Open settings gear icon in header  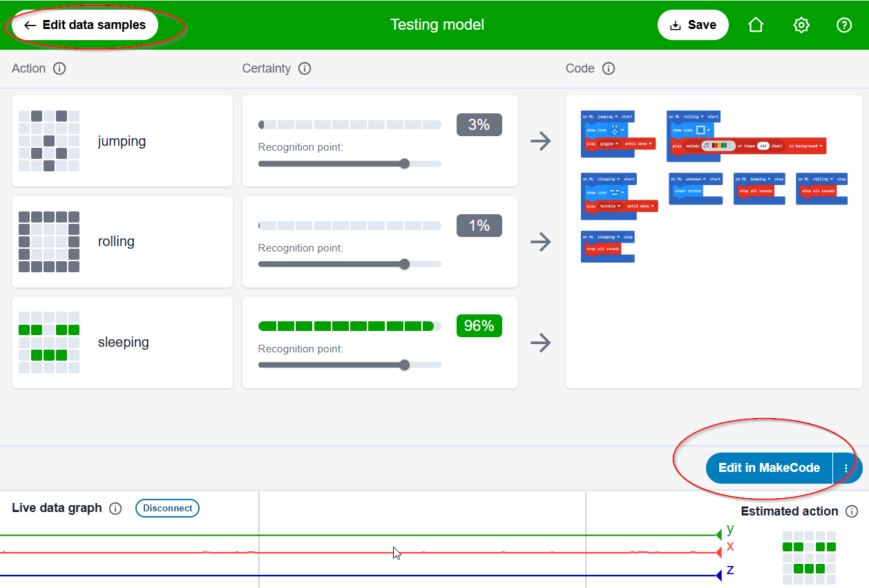[x=801, y=25]
